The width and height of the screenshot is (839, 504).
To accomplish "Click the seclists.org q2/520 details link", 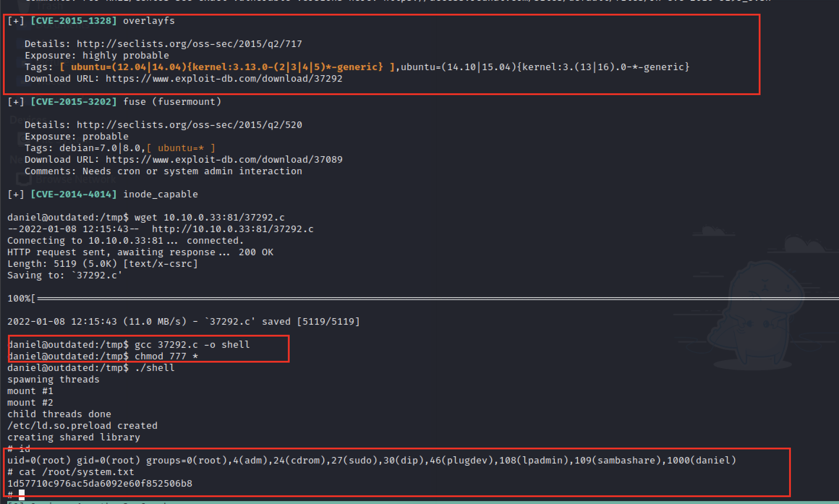I will 189,125.
